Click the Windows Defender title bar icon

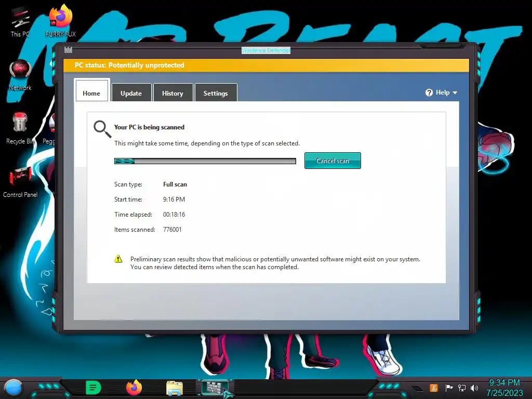click(x=68, y=50)
